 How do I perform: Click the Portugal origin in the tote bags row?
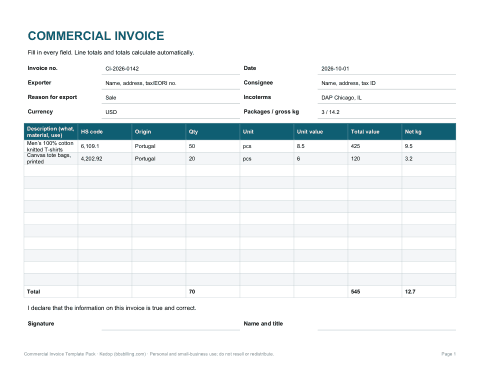coord(159,159)
